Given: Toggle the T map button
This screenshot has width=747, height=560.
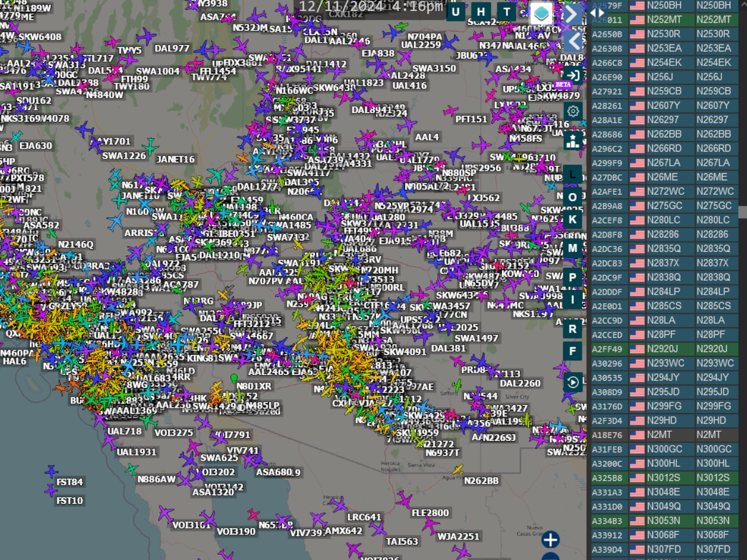Looking at the screenshot, I should click(x=507, y=12).
